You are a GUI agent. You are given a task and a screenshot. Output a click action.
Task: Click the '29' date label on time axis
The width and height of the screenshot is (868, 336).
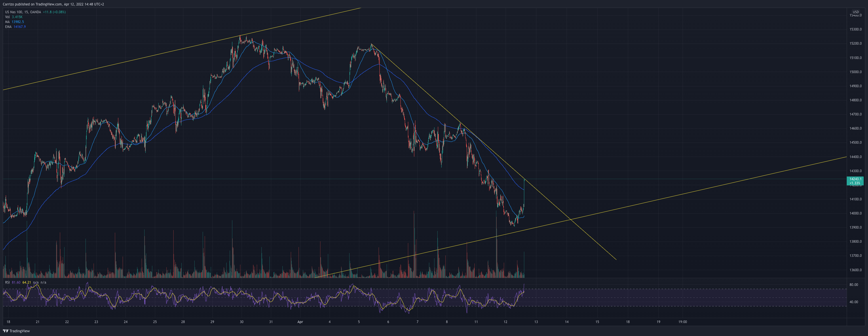[x=212, y=322]
